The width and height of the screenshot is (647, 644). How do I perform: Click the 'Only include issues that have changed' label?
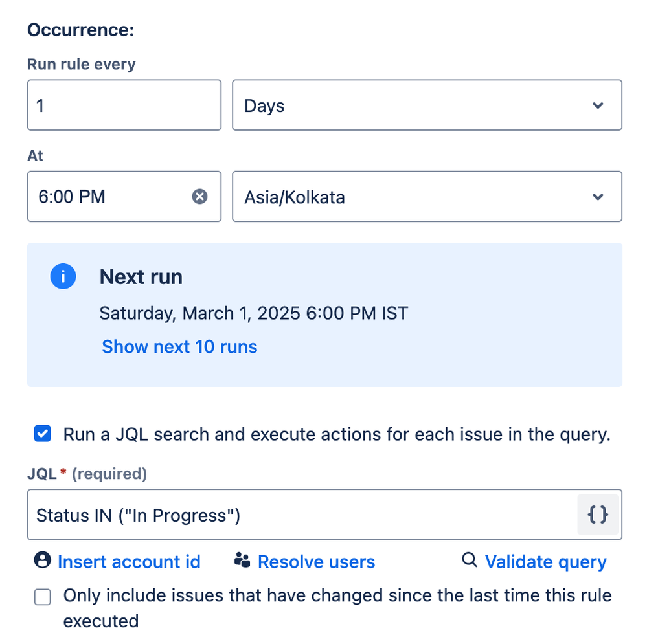tap(337, 595)
